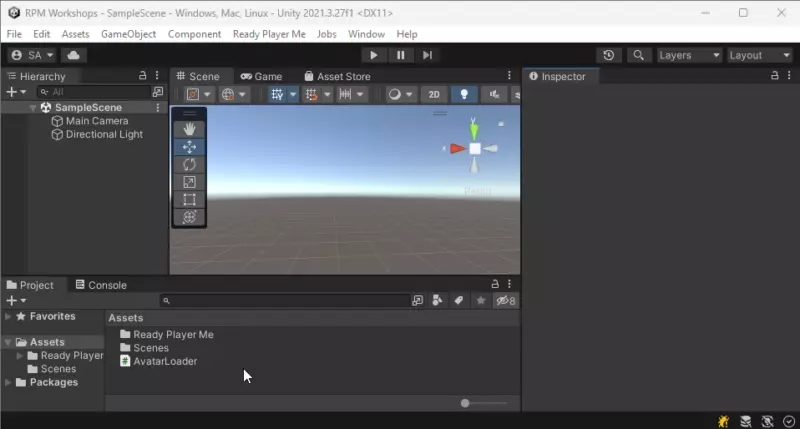Viewport: 800px width, 429px height.
Task: Open the Undo History icon
Action: pos(609,55)
